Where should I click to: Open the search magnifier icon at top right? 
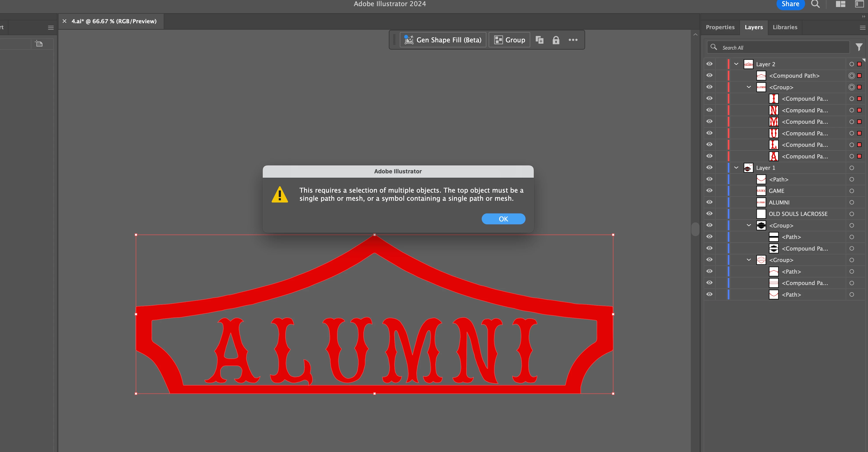[x=815, y=4]
